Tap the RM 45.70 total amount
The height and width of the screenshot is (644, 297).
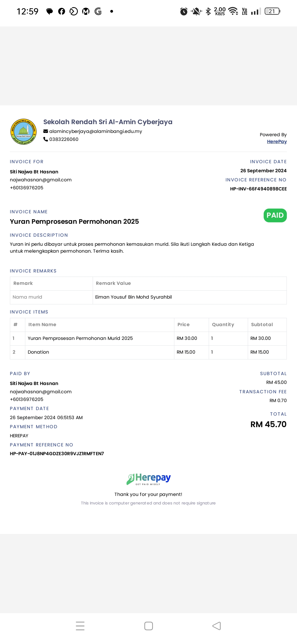[268, 424]
